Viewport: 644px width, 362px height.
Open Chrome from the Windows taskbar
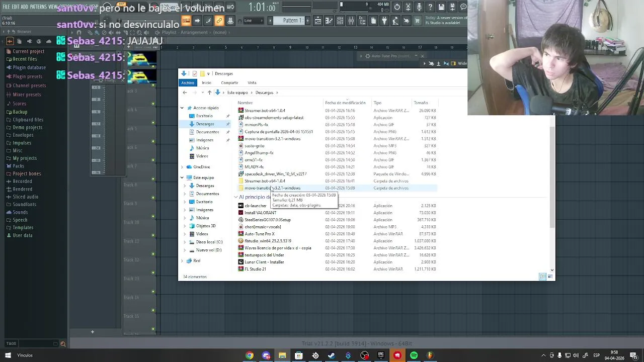click(249, 355)
